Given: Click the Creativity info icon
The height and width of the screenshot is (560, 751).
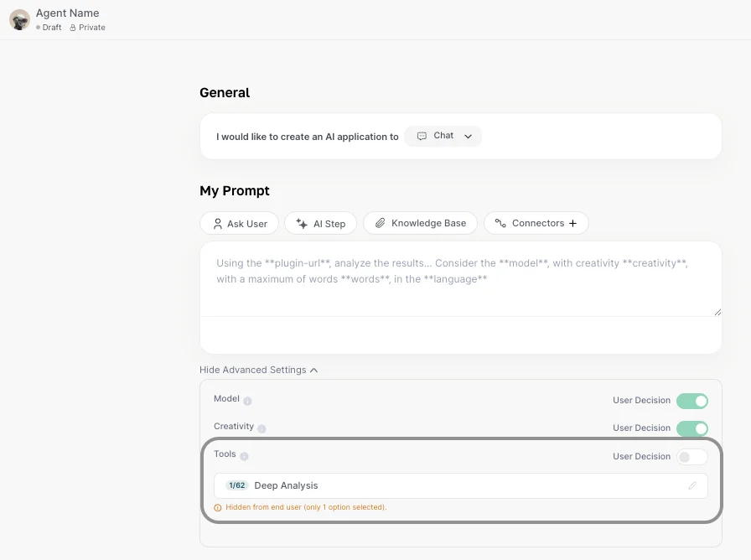Looking at the screenshot, I should coord(262,428).
